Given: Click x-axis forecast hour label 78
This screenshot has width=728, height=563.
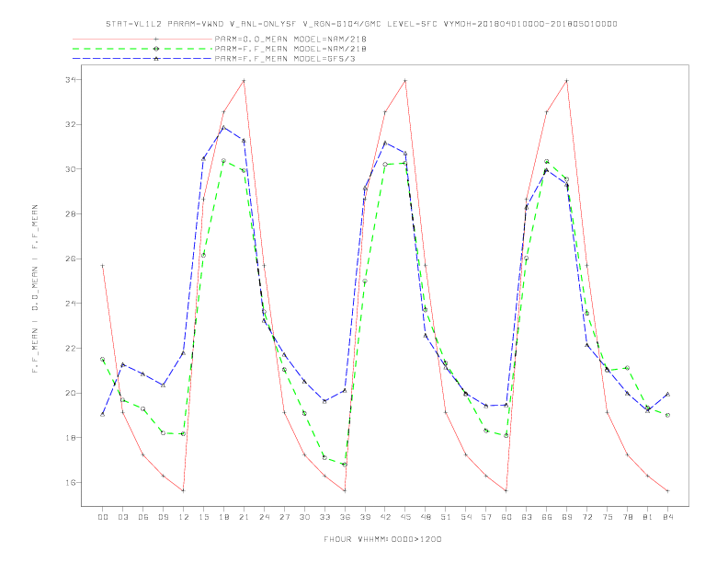Looking at the screenshot, I should coord(627,517).
